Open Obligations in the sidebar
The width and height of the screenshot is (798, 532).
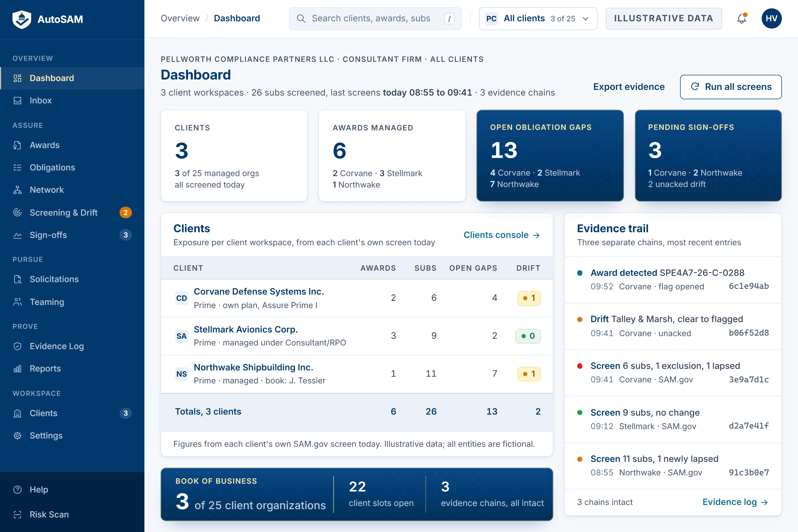[72, 167]
